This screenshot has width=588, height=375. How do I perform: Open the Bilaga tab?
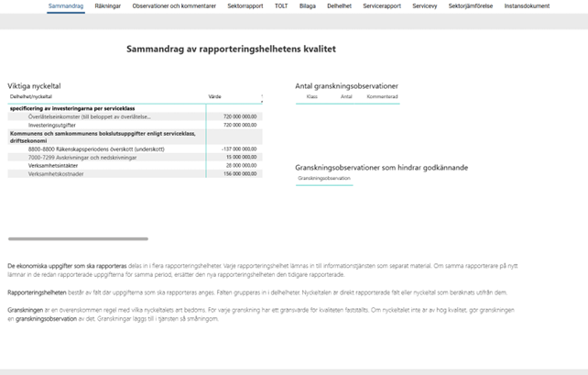(307, 6)
